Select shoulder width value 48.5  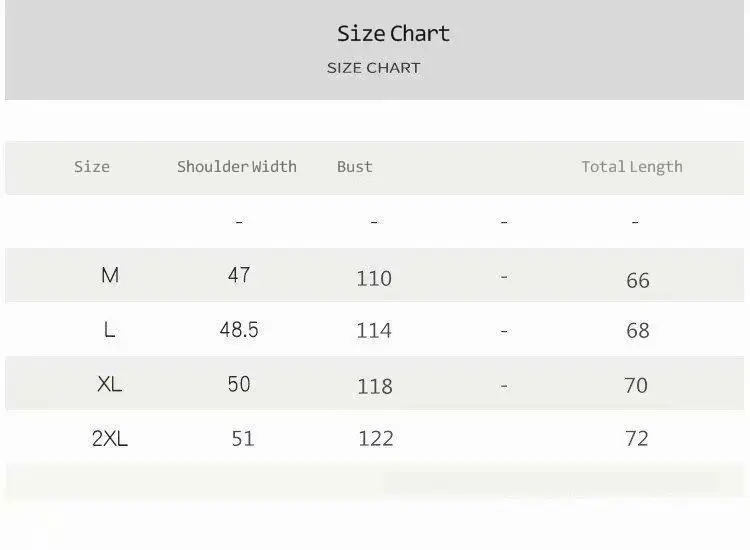[x=239, y=330]
